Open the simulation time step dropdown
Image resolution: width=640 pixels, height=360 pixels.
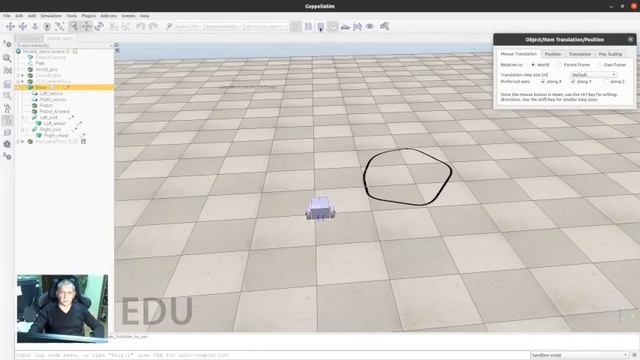267,27
